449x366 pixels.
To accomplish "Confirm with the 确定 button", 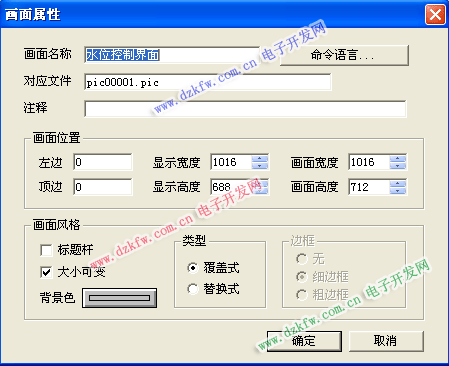I will click(x=304, y=341).
